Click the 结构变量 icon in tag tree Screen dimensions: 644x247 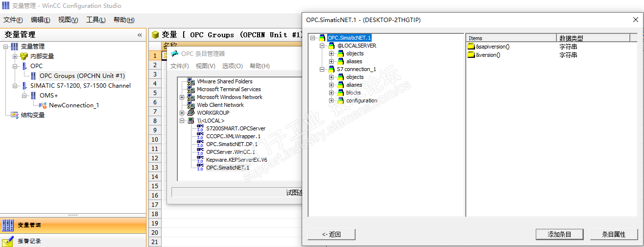tap(15, 115)
